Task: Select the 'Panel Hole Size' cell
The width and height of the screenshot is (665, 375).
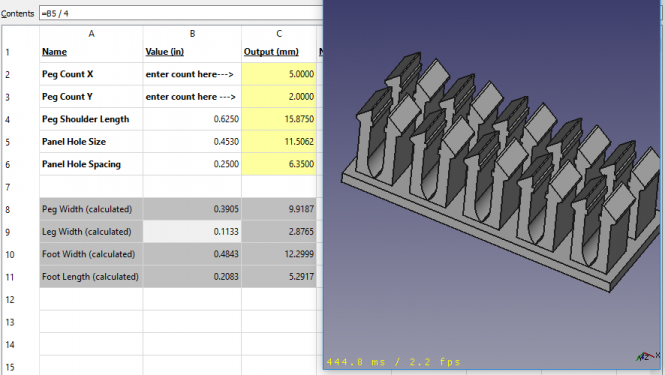Action: (x=91, y=142)
